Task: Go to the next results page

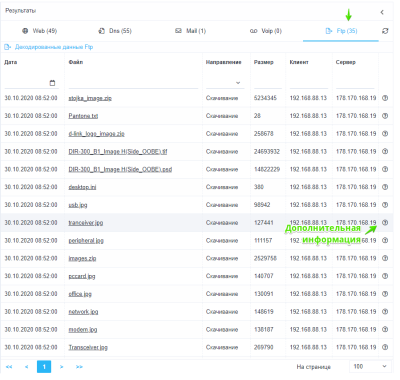Action: point(61,367)
